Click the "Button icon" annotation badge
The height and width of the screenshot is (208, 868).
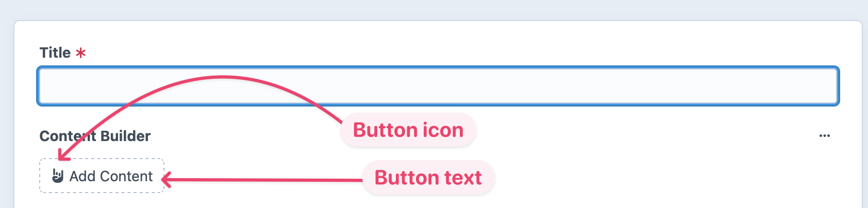pyautogui.click(x=408, y=130)
